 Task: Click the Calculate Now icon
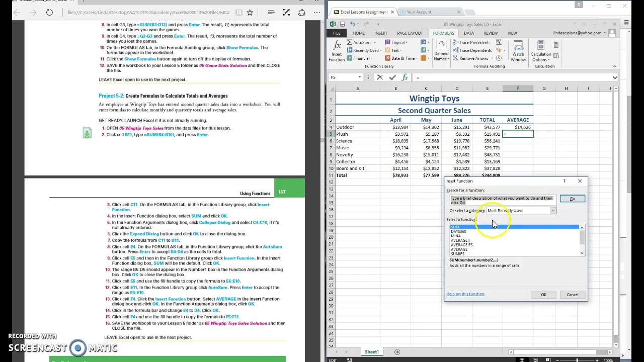point(556,45)
